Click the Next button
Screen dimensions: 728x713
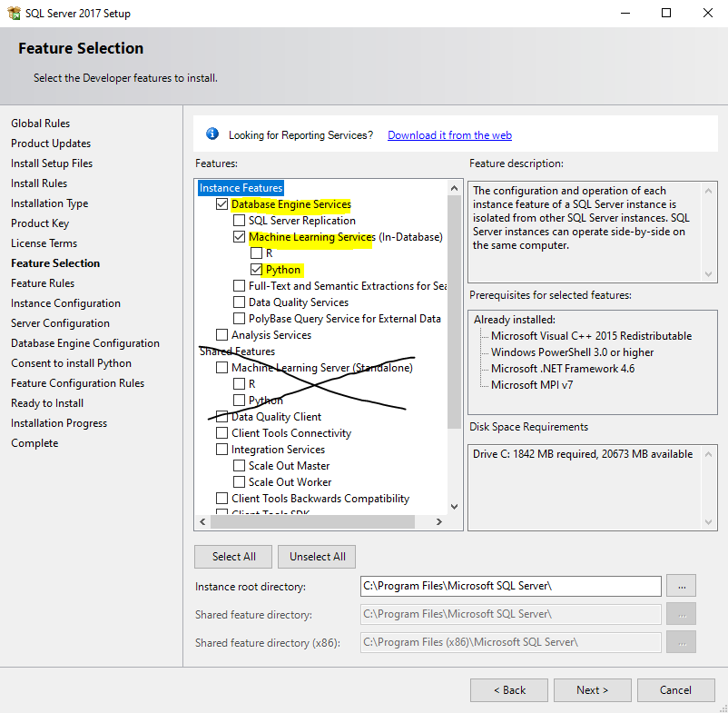pos(593,690)
